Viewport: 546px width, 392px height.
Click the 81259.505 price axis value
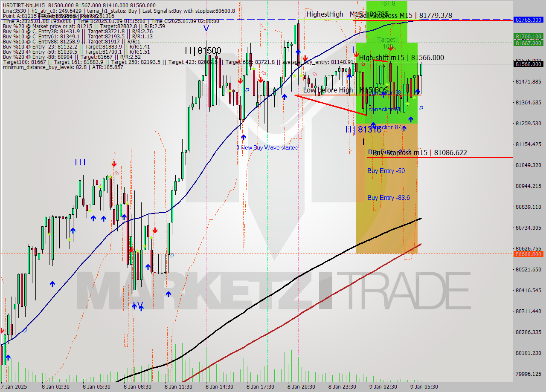(529, 123)
